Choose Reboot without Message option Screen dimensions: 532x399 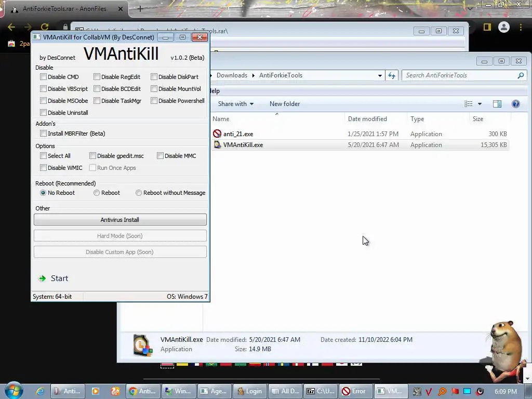pos(138,193)
